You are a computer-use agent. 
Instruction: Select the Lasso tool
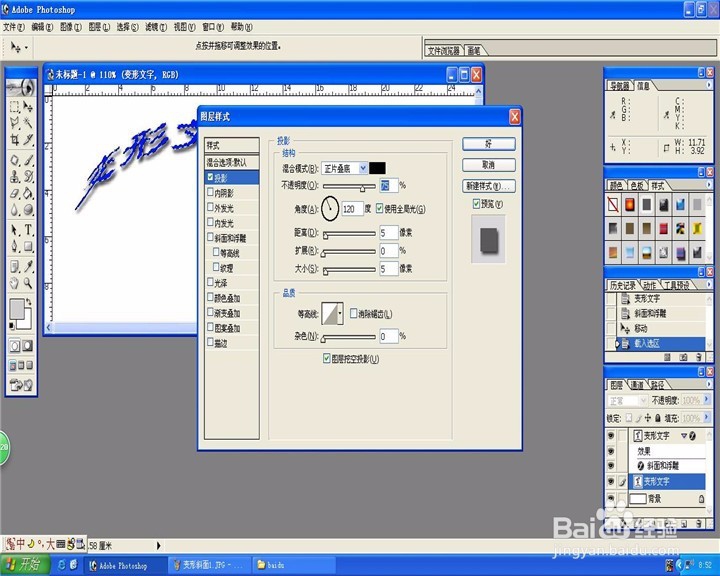15,122
